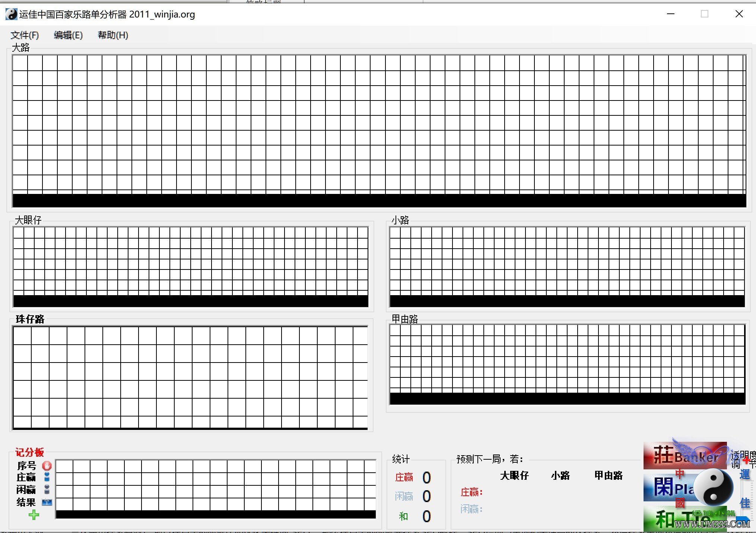
Task: Open the 文件(F) menu
Action: 25,35
